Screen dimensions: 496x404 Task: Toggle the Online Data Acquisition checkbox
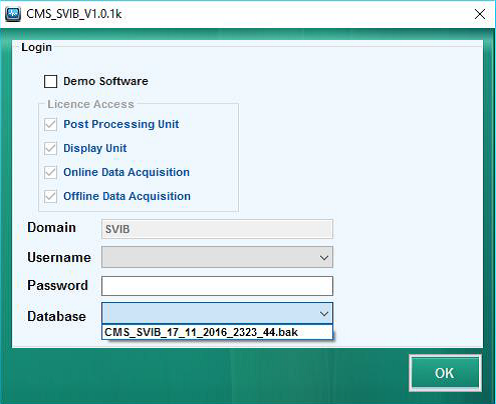[x=50, y=173]
